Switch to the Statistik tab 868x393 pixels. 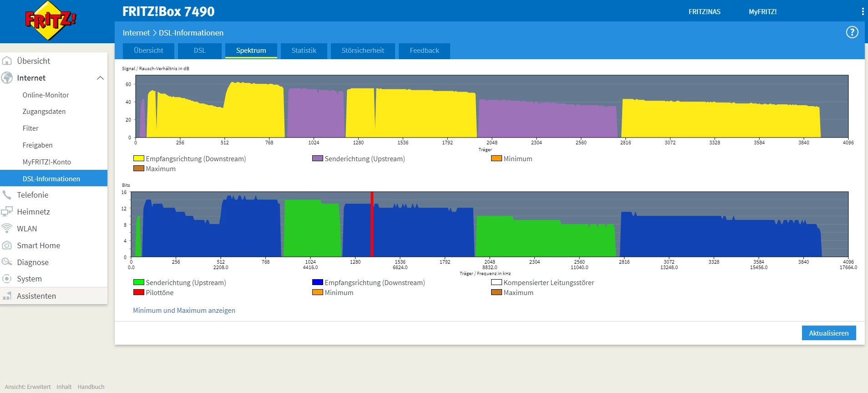(304, 51)
